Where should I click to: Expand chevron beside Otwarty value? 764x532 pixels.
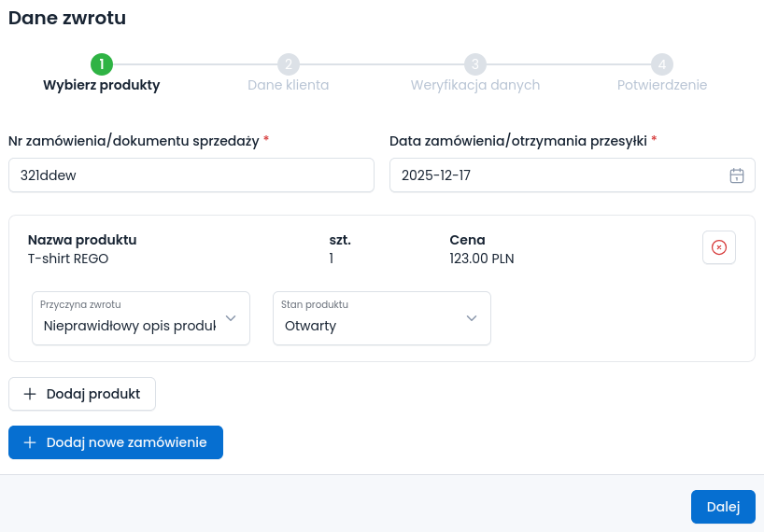point(472,318)
